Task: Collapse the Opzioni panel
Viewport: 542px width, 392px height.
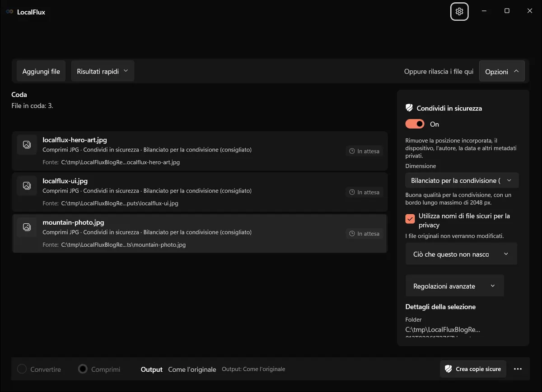Action: click(502, 71)
